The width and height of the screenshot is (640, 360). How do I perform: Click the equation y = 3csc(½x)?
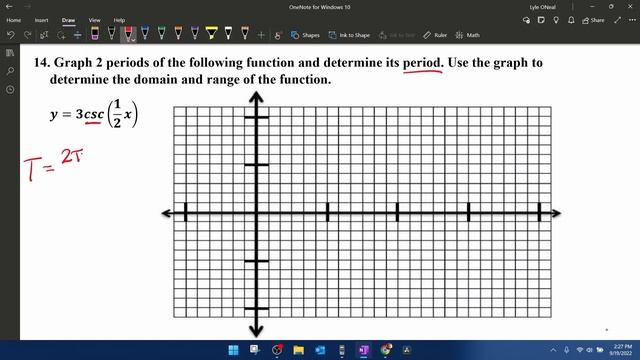click(x=94, y=114)
